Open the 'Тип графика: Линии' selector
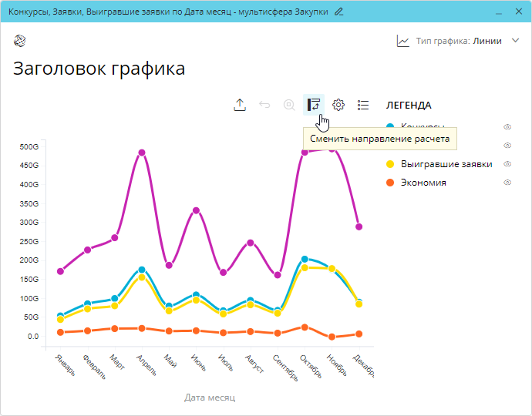The image size is (532, 416). pyautogui.click(x=458, y=41)
